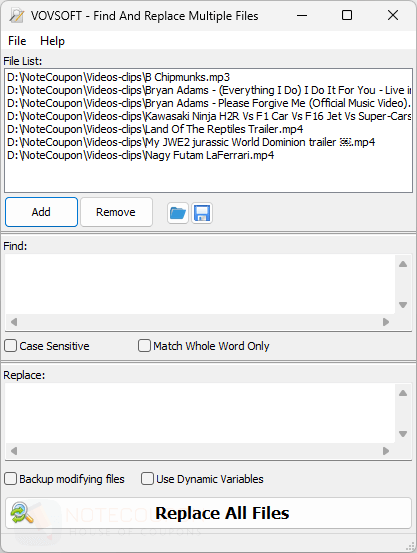Screen dimensions: 417x553
Task: Minimize the VOVSOFT window
Action: tap(302, 16)
